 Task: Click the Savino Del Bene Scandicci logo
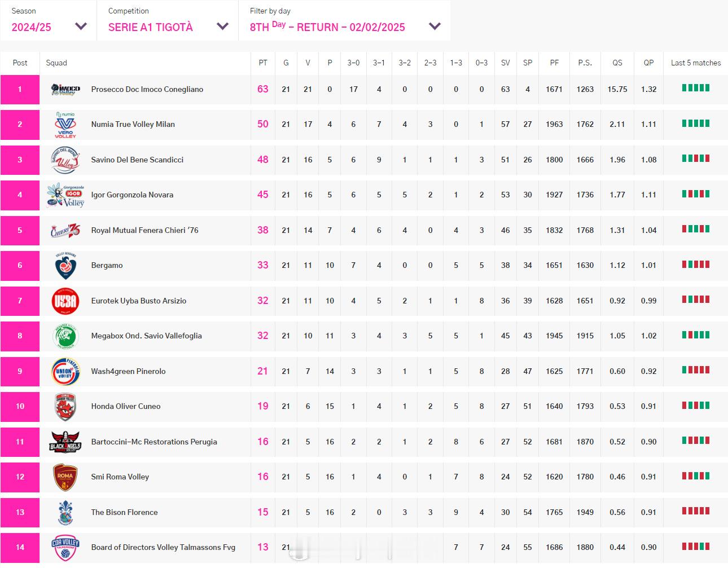(x=65, y=160)
